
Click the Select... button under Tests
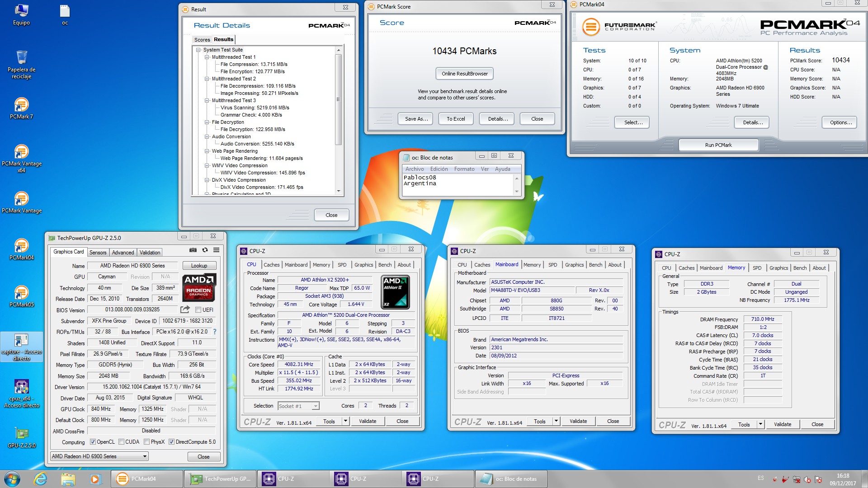(x=633, y=122)
